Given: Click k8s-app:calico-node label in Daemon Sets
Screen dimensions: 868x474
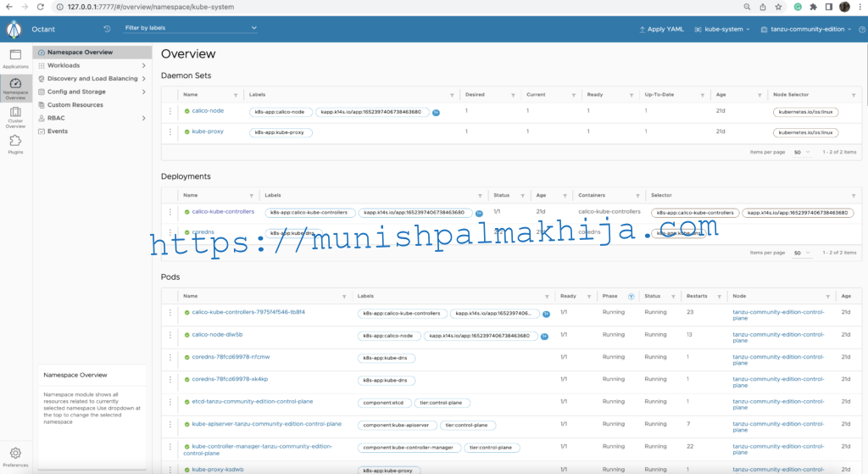Looking at the screenshot, I should pyautogui.click(x=280, y=112).
